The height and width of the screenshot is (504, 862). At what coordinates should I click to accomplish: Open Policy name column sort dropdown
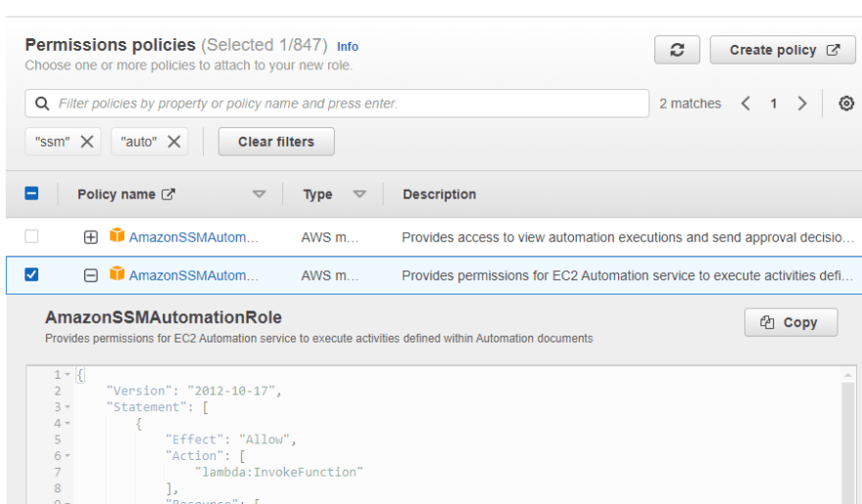coord(259,194)
